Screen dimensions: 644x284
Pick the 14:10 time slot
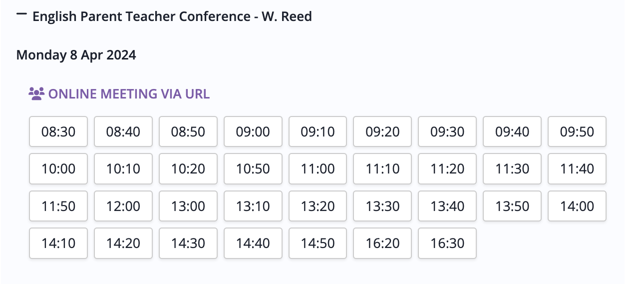[x=58, y=243]
